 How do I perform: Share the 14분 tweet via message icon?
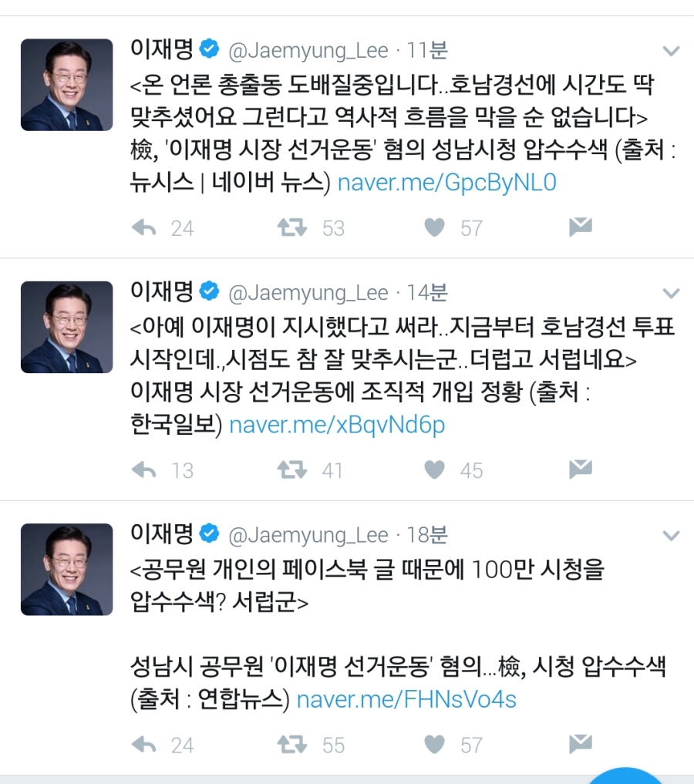(x=581, y=469)
